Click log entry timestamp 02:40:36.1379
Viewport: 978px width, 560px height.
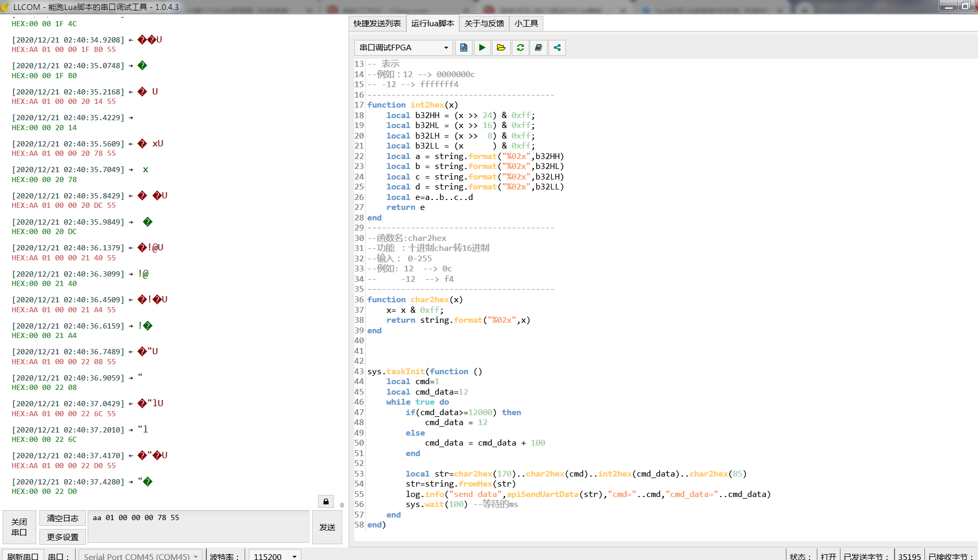(x=68, y=248)
